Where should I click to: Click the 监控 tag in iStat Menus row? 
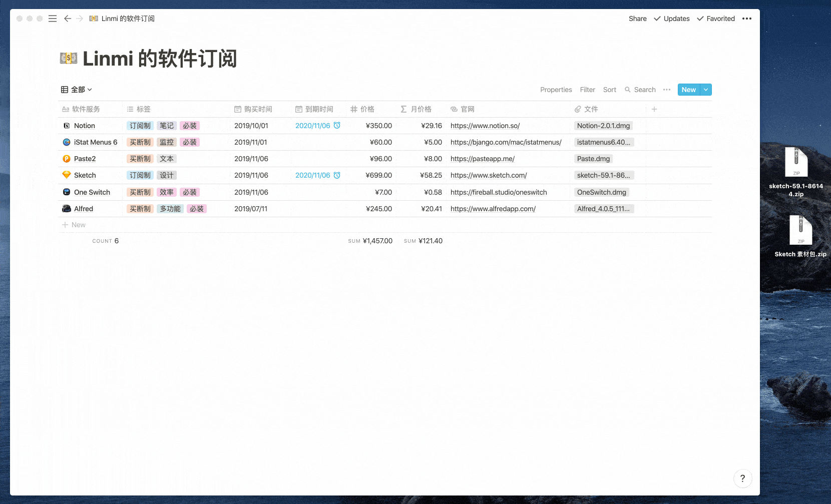(x=167, y=142)
